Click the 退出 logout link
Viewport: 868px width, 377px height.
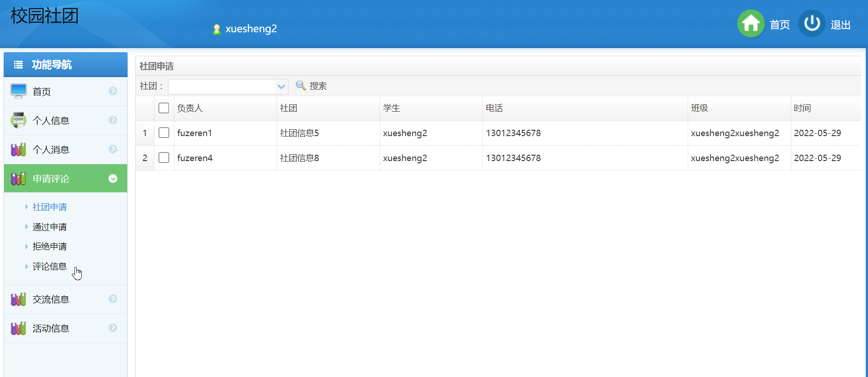point(840,24)
